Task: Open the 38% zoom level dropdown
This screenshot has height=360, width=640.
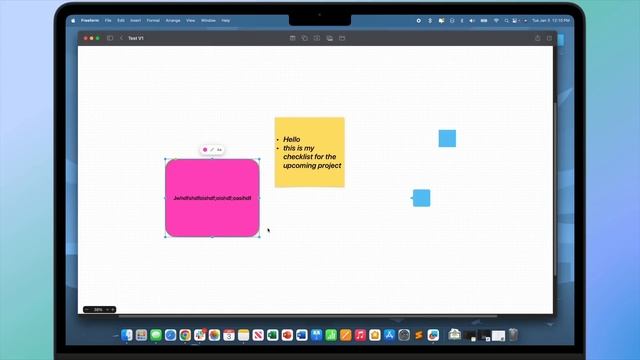Action: pyautogui.click(x=100, y=309)
